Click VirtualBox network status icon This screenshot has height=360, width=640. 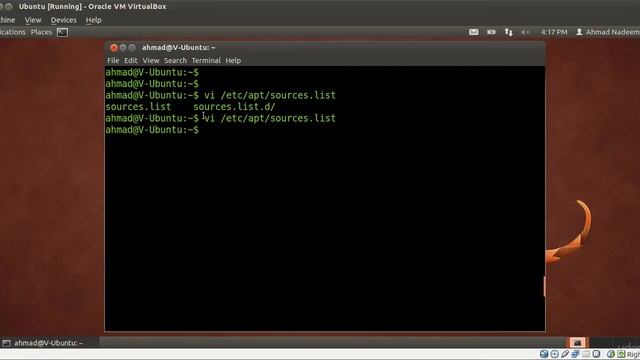coord(576,354)
